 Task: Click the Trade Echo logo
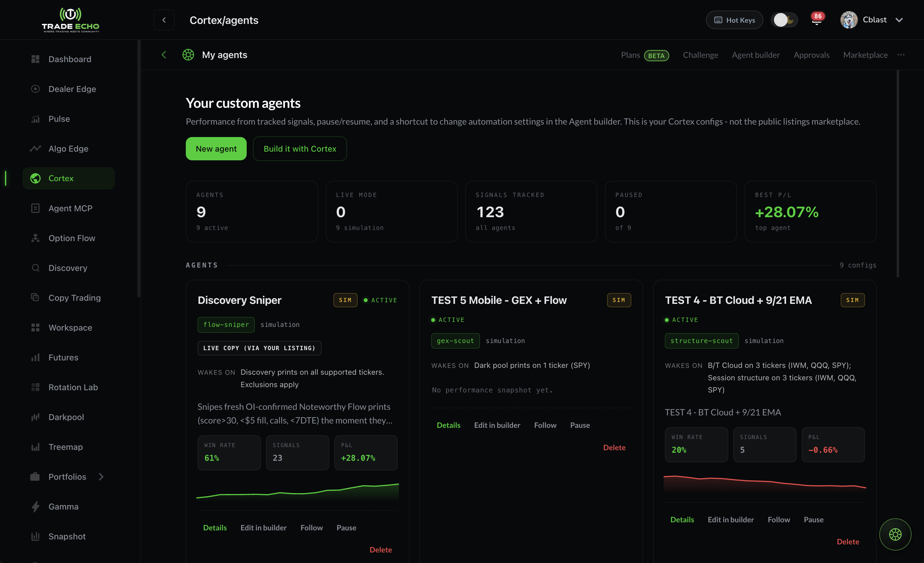[71, 20]
